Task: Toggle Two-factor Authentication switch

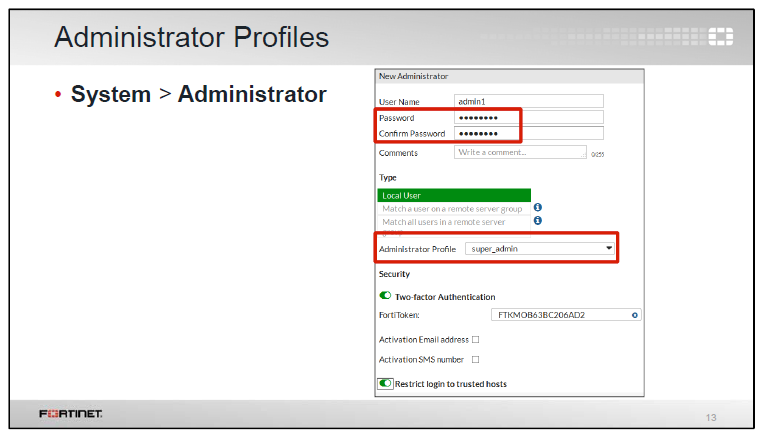Action: click(x=385, y=296)
